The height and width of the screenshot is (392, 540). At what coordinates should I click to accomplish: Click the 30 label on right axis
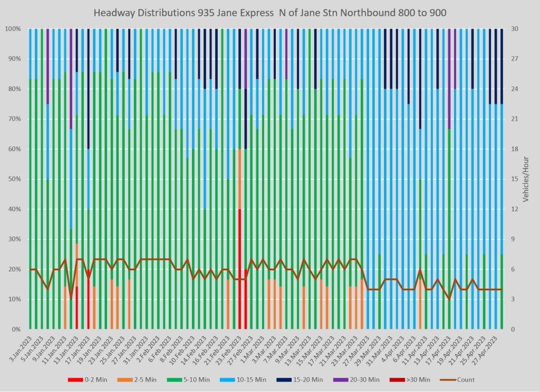[514, 29]
